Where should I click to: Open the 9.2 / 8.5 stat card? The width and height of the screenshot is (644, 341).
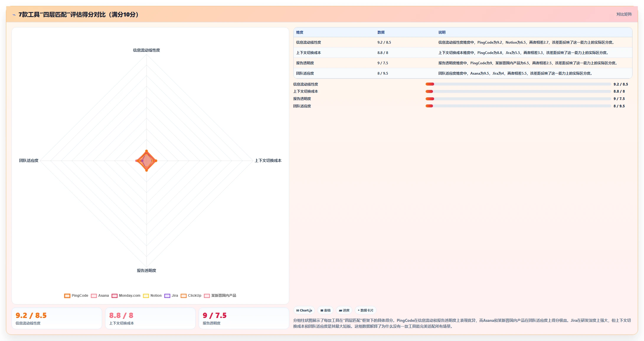click(57, 318)
